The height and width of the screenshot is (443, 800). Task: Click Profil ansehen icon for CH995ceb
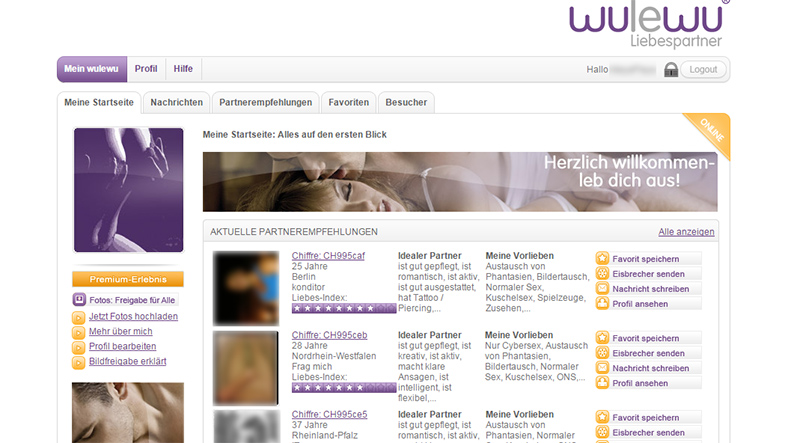point(603,382)
